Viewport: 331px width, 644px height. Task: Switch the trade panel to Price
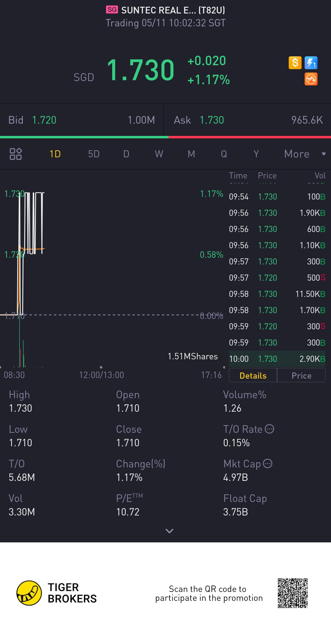301,376
